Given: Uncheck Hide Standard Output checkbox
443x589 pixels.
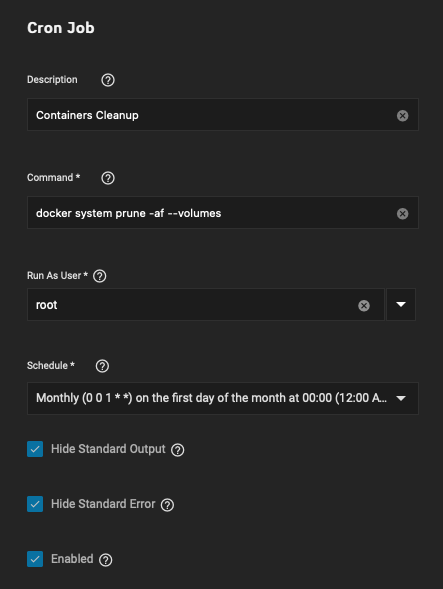Looking at the screenshot, I should point(35,449).
